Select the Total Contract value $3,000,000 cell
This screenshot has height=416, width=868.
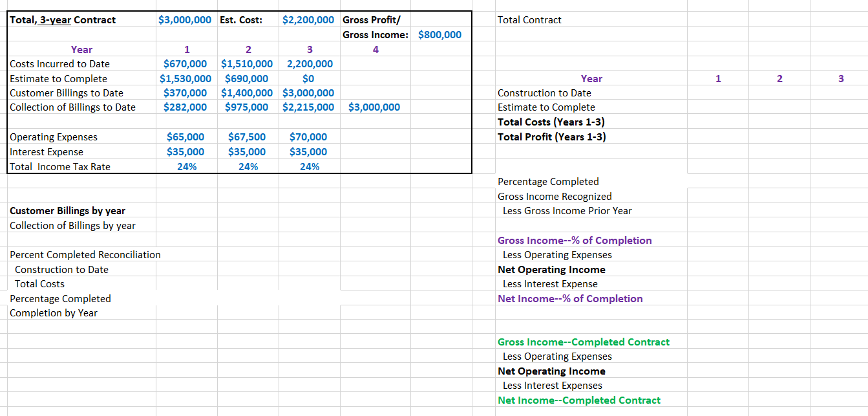point(185,19)
